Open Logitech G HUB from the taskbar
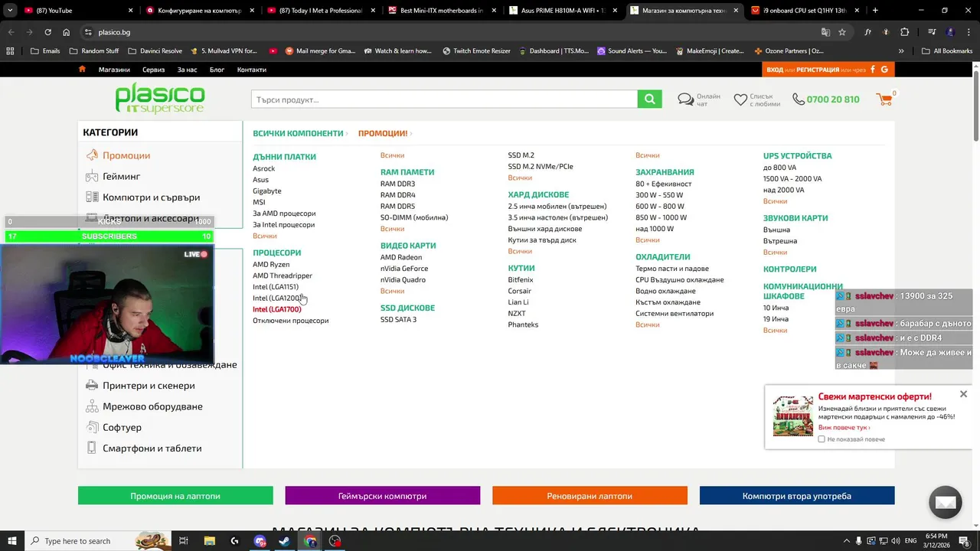The height and width of the screenshot is (551, 980). click(x=234, y=541)
